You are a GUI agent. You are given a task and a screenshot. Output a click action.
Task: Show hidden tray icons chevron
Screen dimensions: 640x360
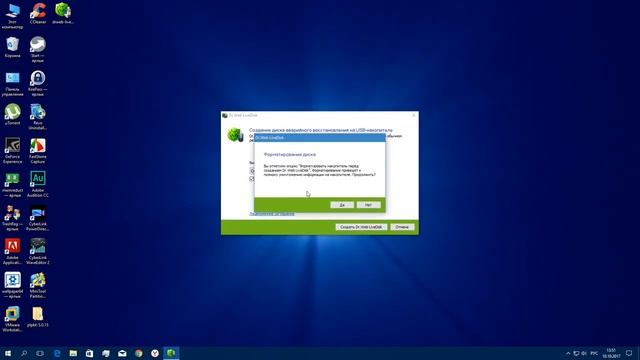coord(568,353)
